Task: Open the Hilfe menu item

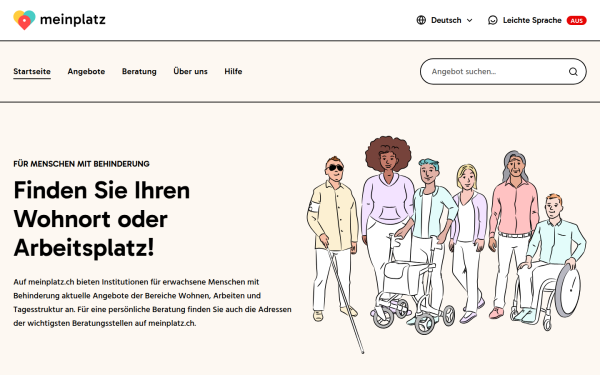Action: click(233, 72)
